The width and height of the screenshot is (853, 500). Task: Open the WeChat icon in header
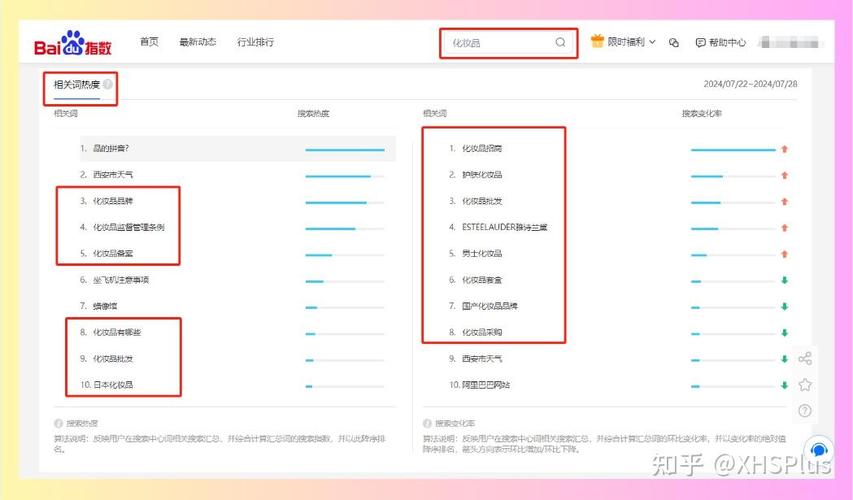pyautogui.click(x=673, y=42)
